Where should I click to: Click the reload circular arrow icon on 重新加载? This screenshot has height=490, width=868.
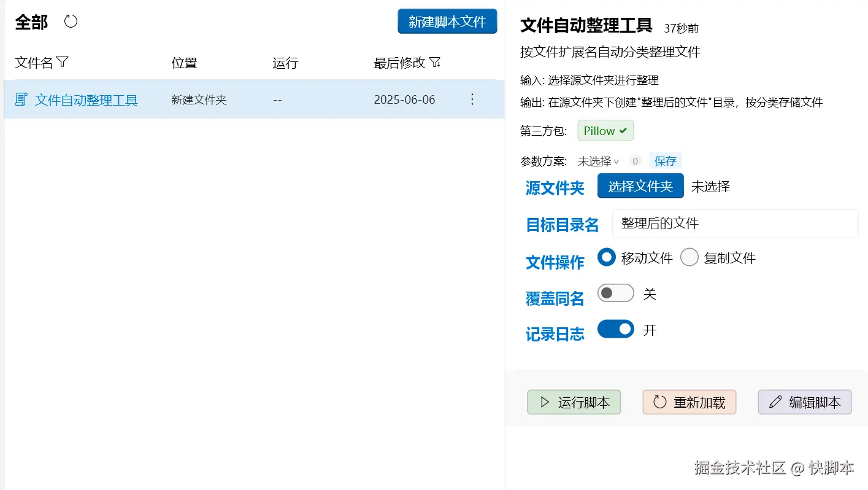659,402
